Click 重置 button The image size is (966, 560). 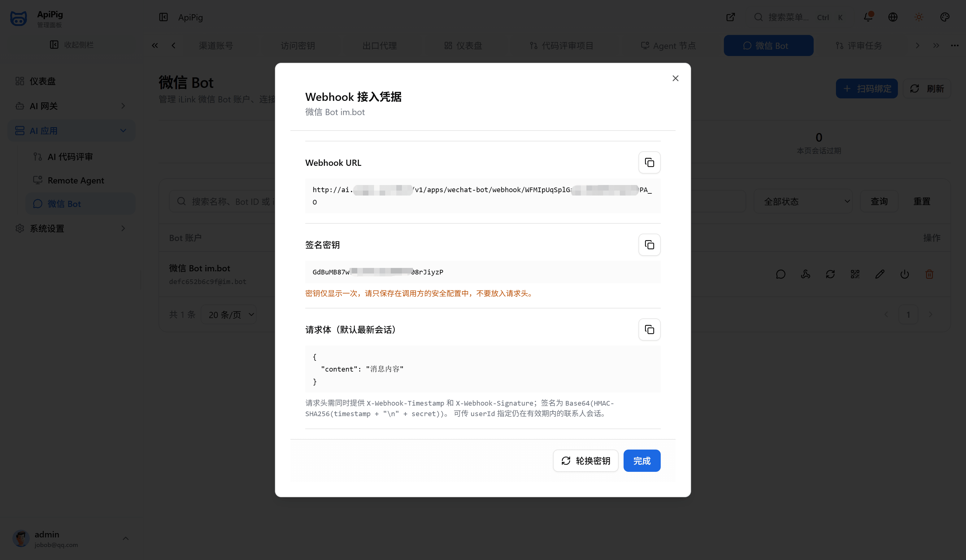(921, 201)
